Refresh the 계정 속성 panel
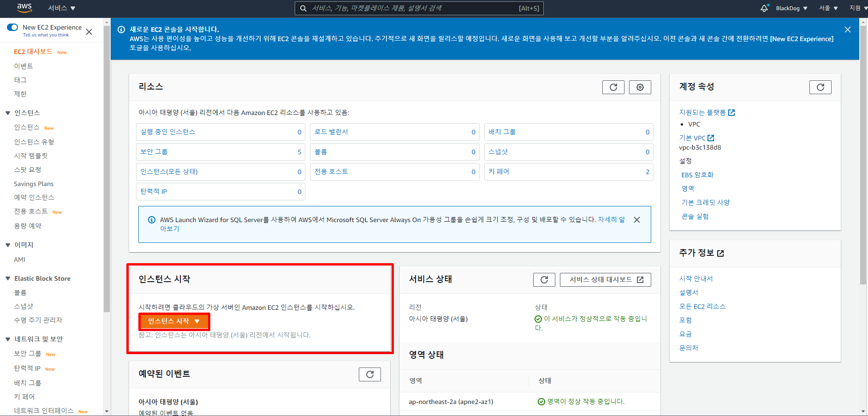 pos(820,87)
